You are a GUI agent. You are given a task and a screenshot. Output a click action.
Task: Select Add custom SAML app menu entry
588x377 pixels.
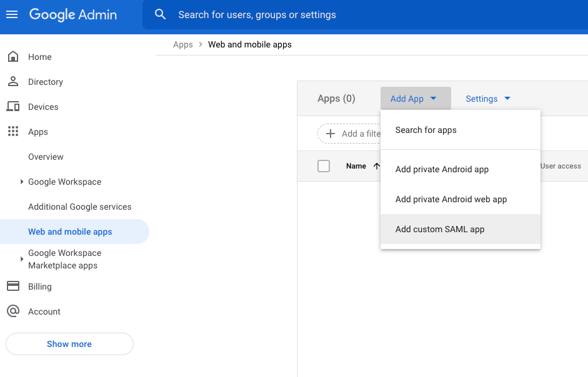[440, 229]
